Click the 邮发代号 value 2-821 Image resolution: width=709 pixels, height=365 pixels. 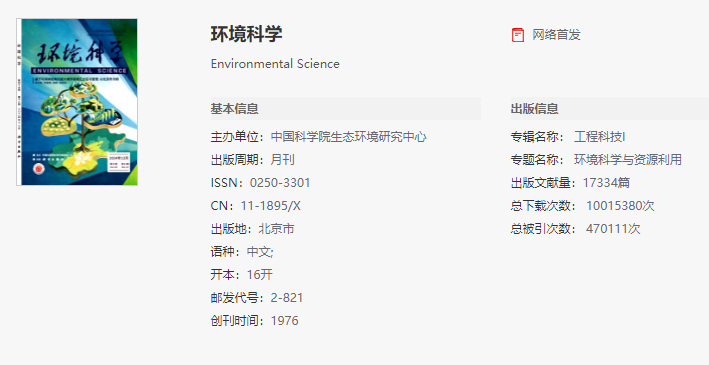tap(287, 298)
